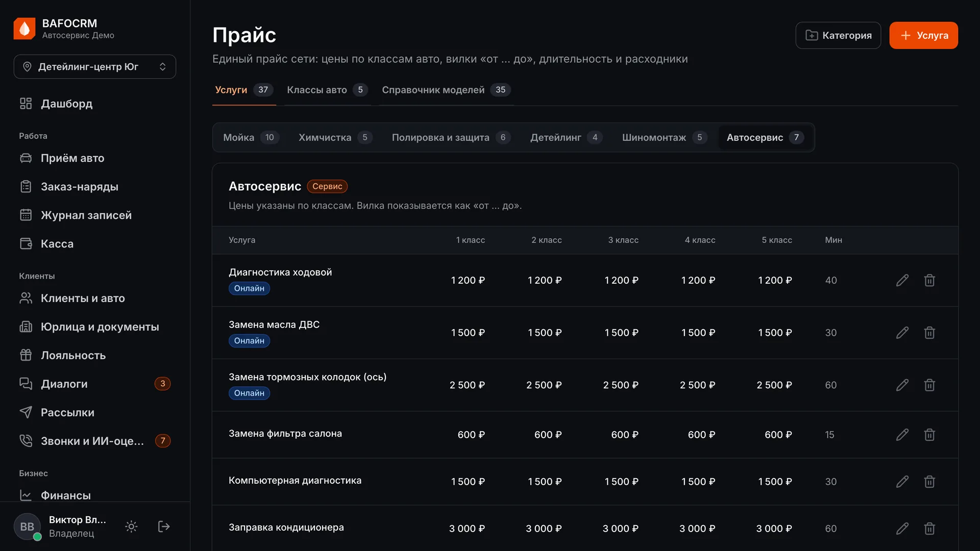The image size is (980, 551).
Task: Select the Шиномонтаж category tab
Action: click(x=665, y=137)
